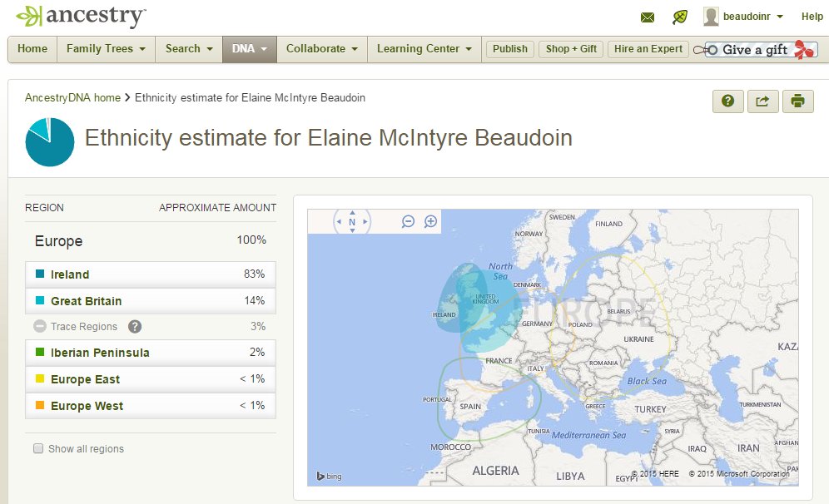
Task: Expand the Learning Center menu
Action: (x=424, y=49)
